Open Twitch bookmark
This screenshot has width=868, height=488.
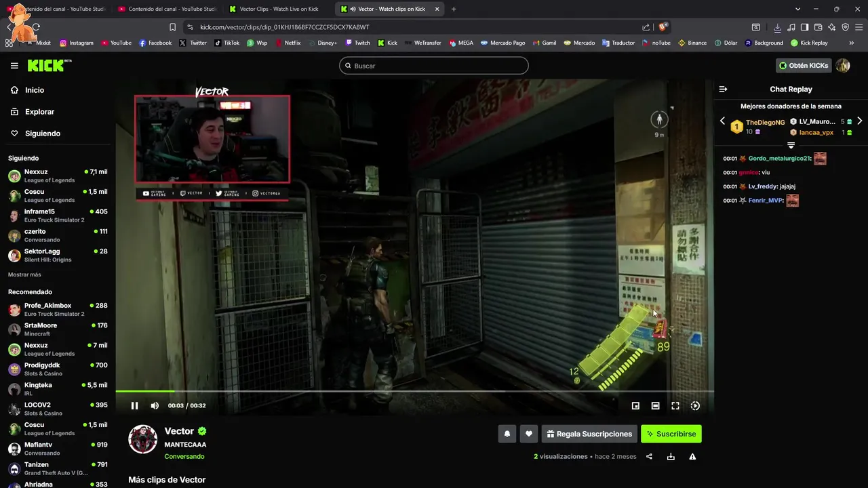[x=357, y=43]
